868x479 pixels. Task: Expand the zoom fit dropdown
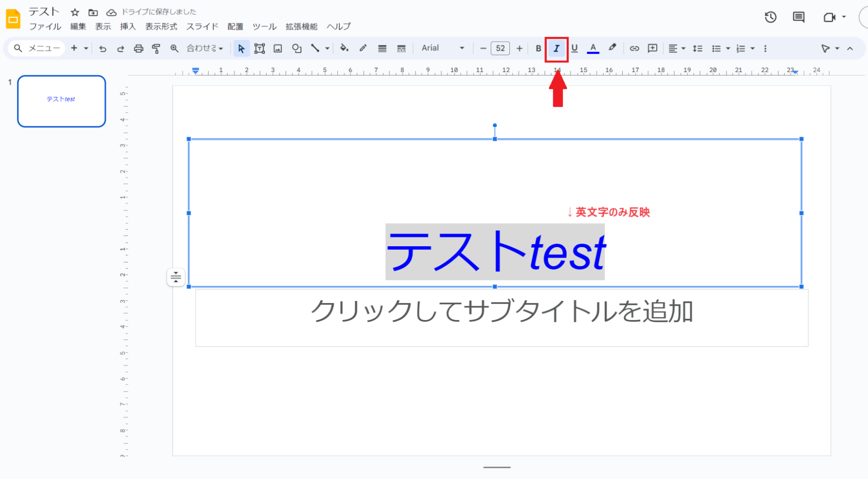tap(205, 49)
